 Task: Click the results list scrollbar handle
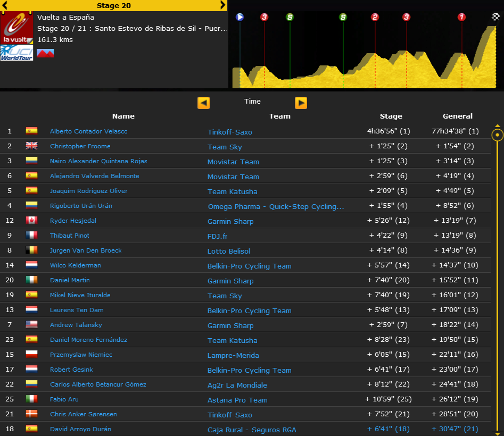point(497,135)
